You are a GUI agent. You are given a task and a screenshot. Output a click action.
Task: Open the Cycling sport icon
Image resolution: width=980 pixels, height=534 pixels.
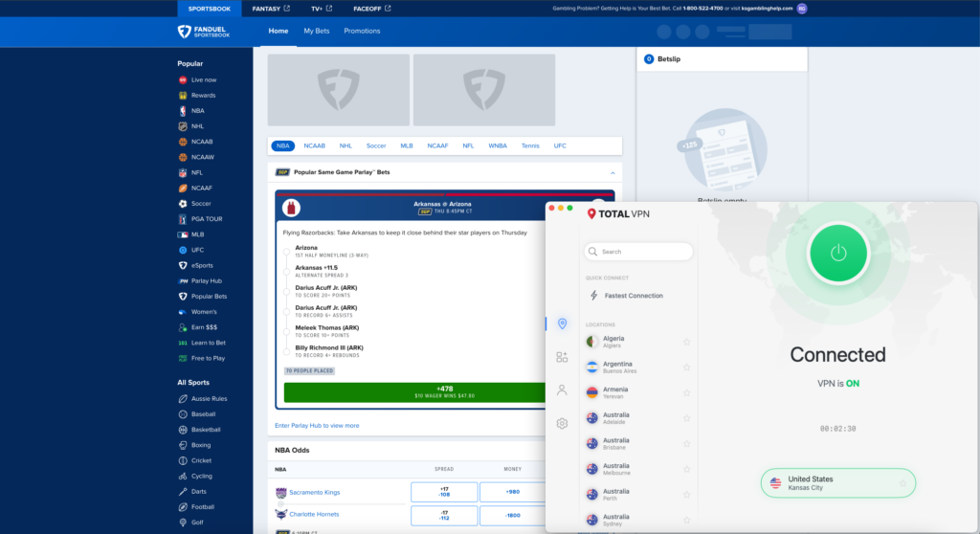click(x=183, y=477)
